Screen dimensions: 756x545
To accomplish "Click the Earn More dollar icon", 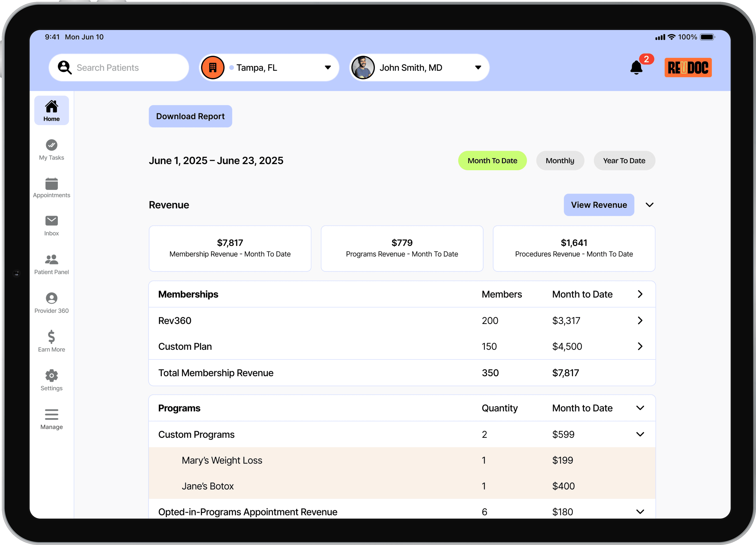I will tap(51, 337).
